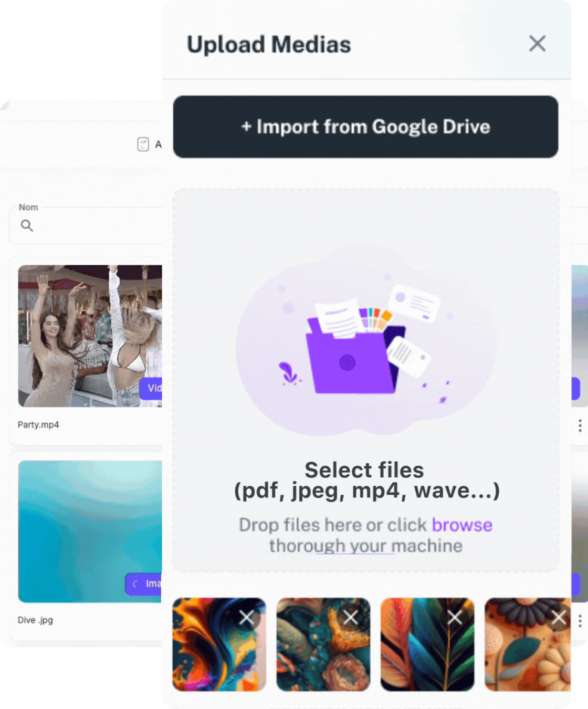
Task: Select the colorful leaves upload thumbnail
Action: 427,644
